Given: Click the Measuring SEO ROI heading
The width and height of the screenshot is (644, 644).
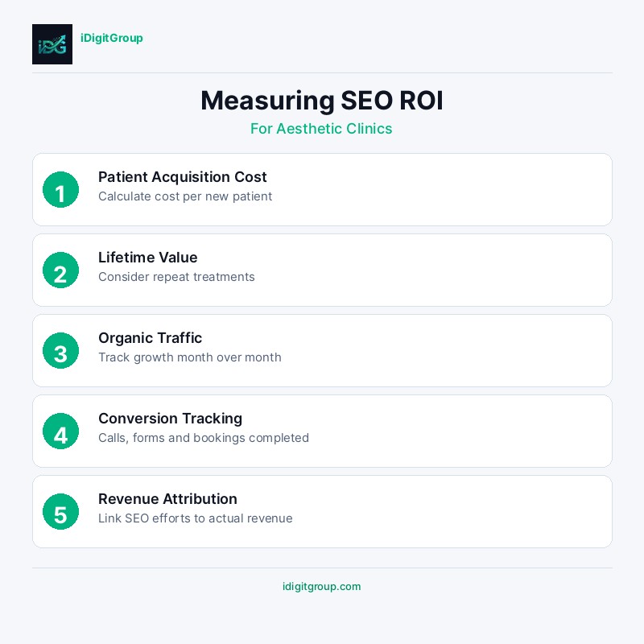Looking at the screenshot, I should [322, 101].
